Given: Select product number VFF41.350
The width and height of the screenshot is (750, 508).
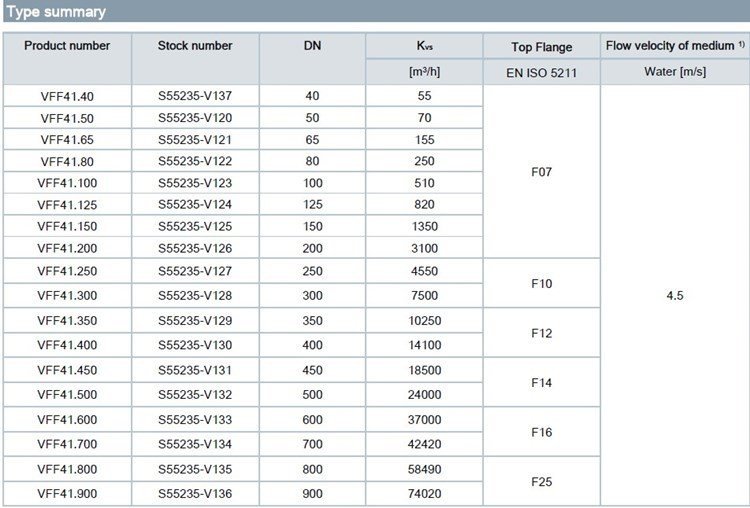Looking at the screenshot, I should 67,320.
